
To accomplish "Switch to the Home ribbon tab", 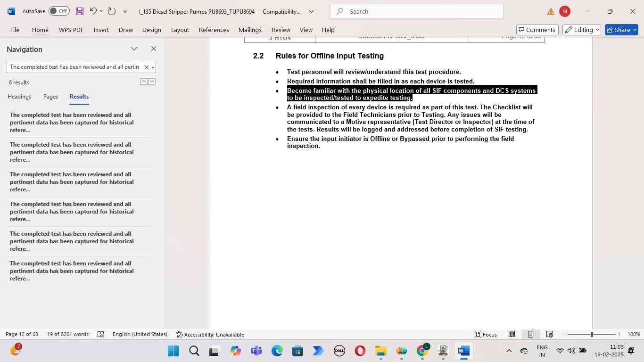I will click(x=40, y=30).
